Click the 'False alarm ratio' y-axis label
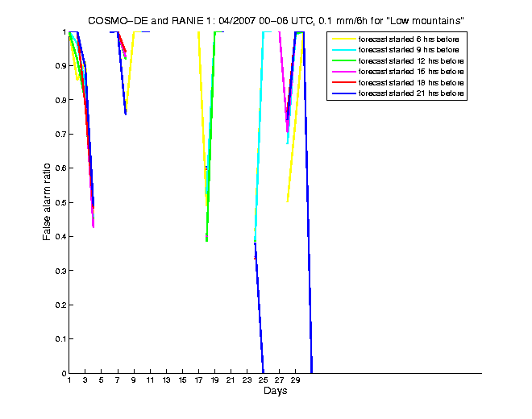The height and width of the screenshot is (419, 532). (48, 201)
